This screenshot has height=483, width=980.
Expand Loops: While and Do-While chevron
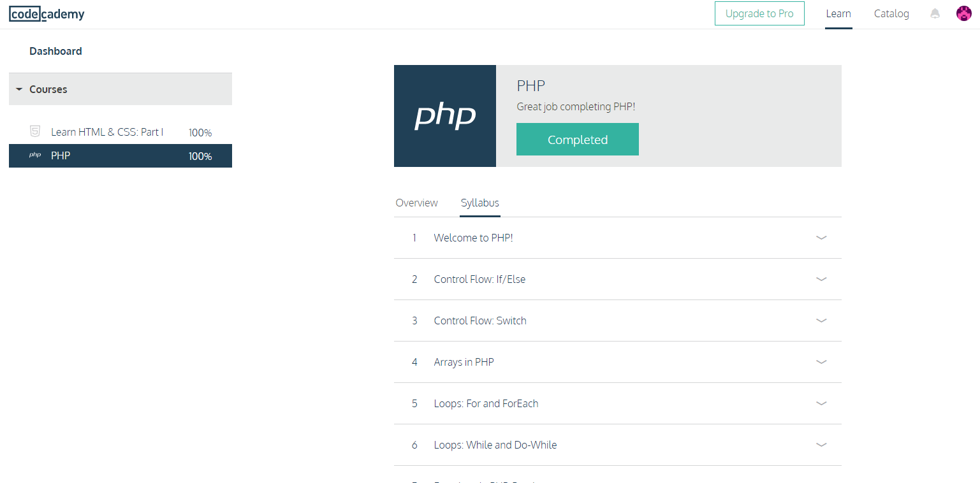click(x=821, y=445)
